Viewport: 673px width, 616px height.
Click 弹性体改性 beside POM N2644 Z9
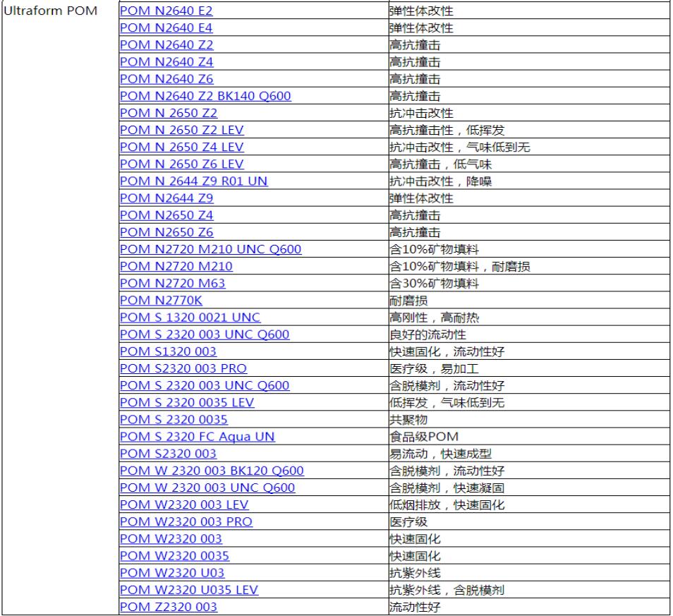pos(421,198)
